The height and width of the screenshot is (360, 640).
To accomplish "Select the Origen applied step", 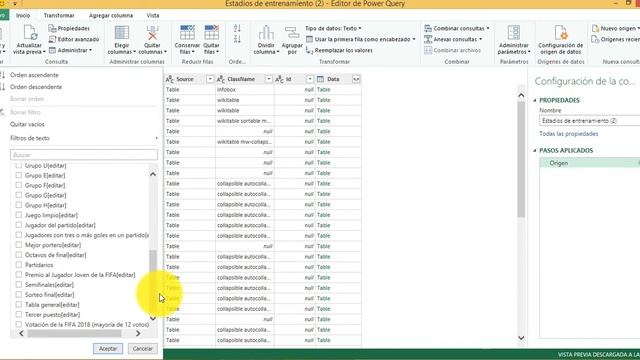I will tap(590, 163).
